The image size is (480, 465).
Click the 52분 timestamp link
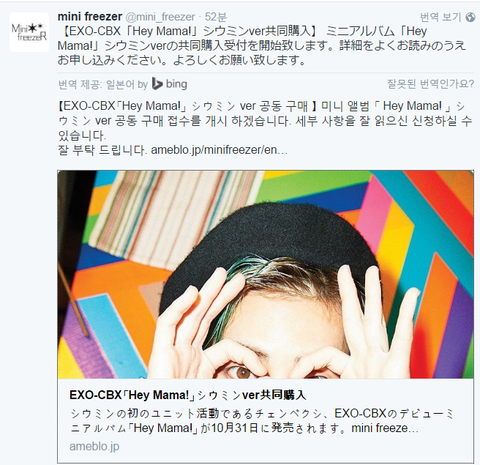[x=215, y=17]
